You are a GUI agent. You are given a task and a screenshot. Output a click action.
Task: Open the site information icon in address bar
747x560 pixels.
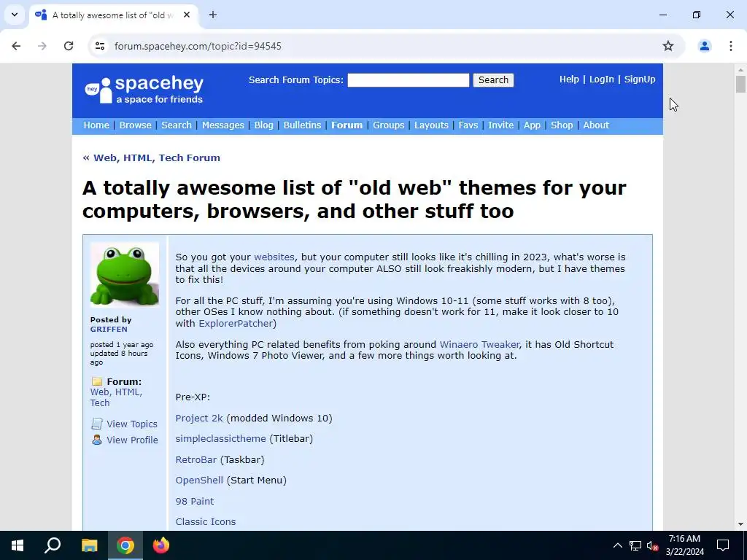click(99, 46)
